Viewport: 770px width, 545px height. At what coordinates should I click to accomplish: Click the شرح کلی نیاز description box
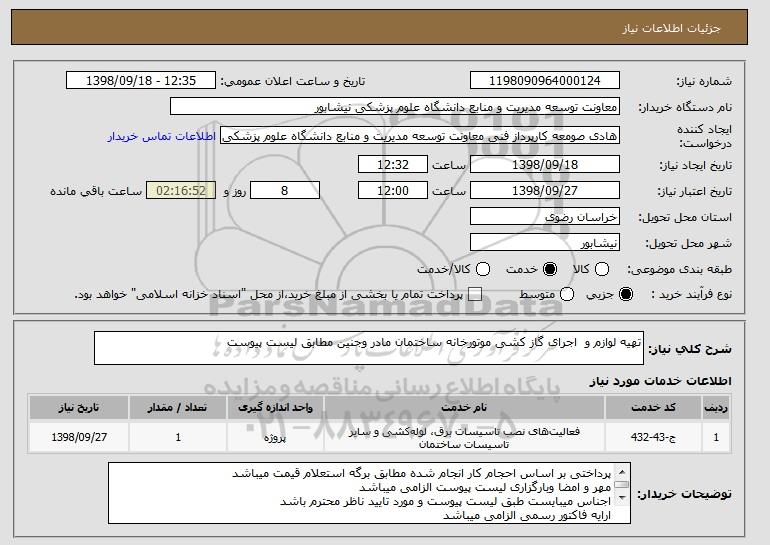click(369, 348)
